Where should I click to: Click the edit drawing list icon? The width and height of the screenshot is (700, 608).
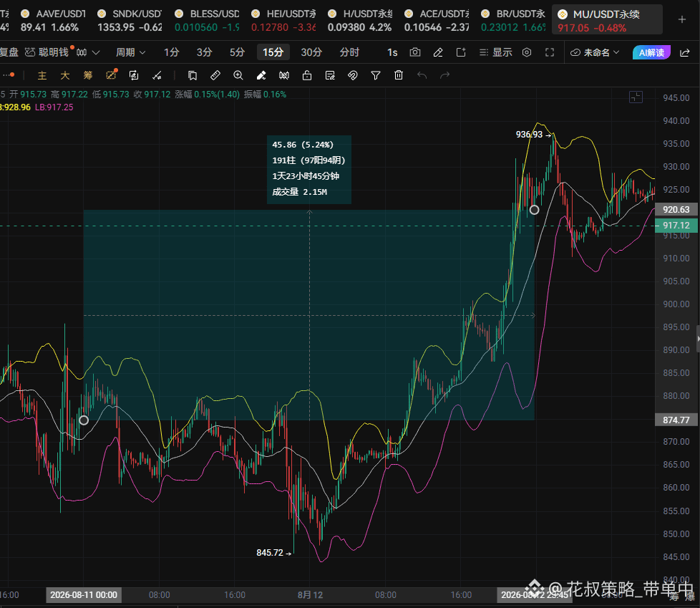[330, 75]
